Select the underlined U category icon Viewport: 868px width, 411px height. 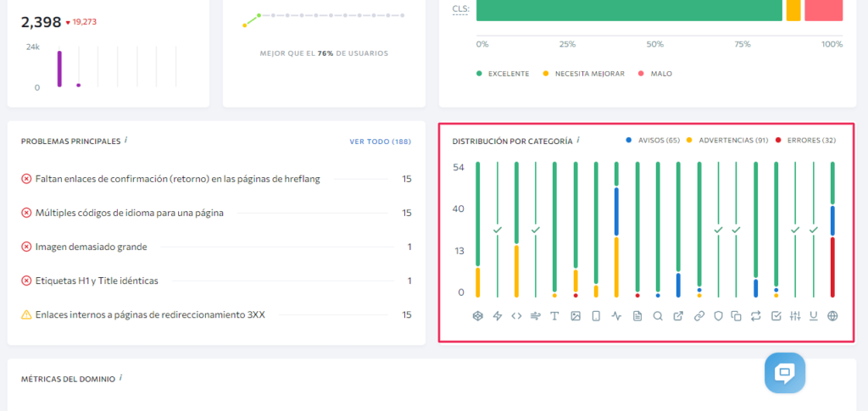tap(814, 316)
